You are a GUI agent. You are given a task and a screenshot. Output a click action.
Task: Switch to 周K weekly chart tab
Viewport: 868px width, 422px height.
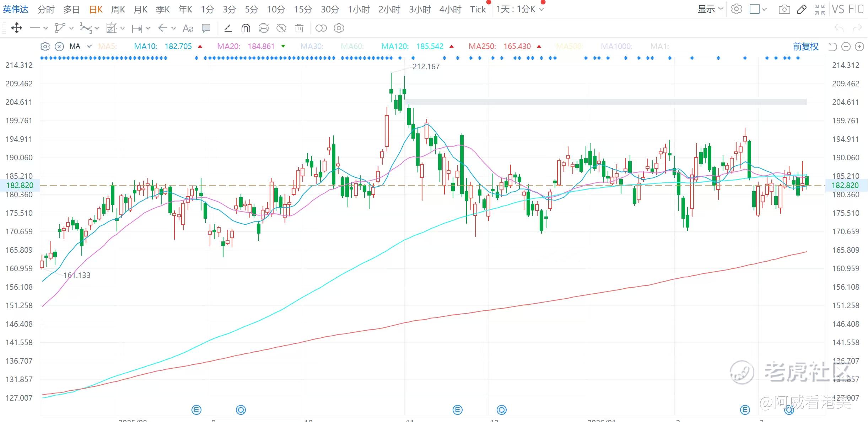pyautogui.click(x=118, y=9)
